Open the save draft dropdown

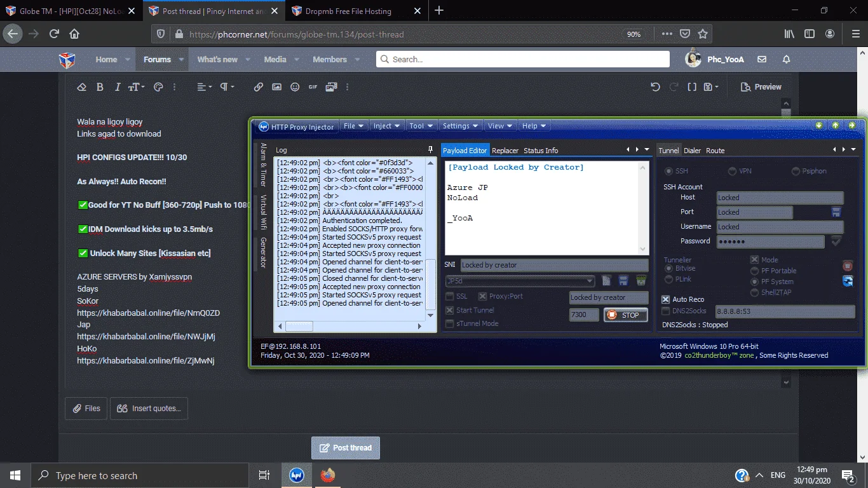click(x=712, y=87)
